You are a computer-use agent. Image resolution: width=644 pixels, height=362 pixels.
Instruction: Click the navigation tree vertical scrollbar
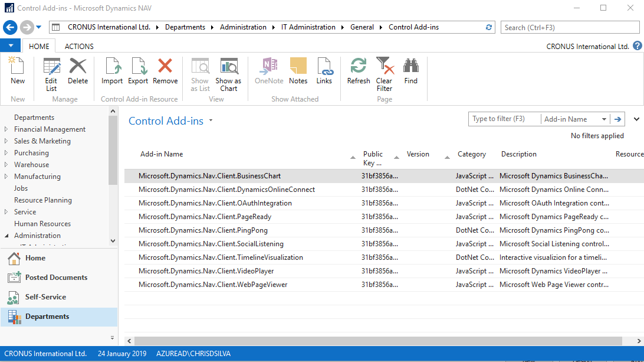(113, 149)
